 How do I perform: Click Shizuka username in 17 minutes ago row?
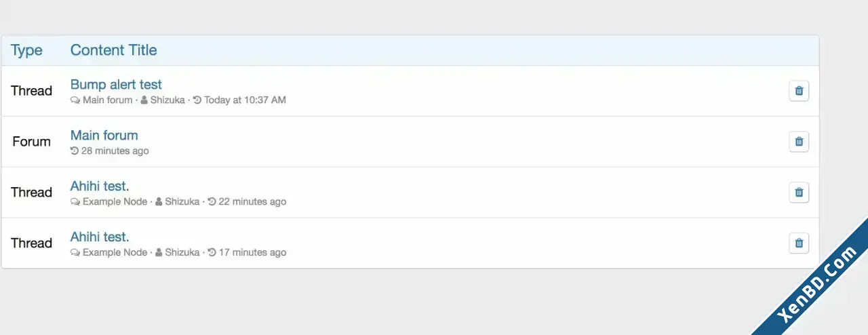(182, 253)
